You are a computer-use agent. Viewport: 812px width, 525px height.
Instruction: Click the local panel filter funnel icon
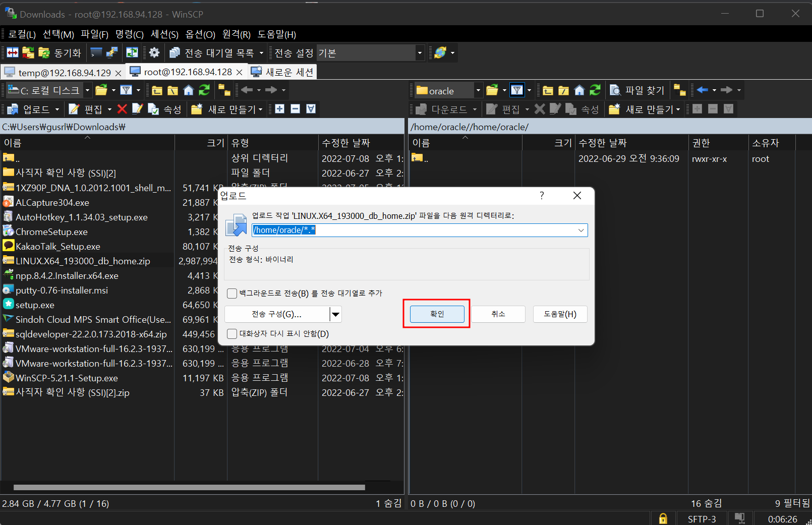point(126,90)
